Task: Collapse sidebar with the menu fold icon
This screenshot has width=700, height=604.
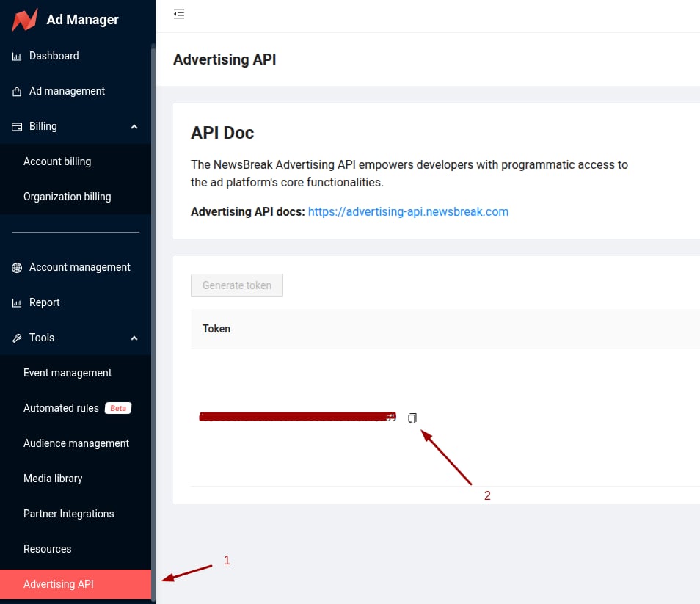Action: (179, 14)
